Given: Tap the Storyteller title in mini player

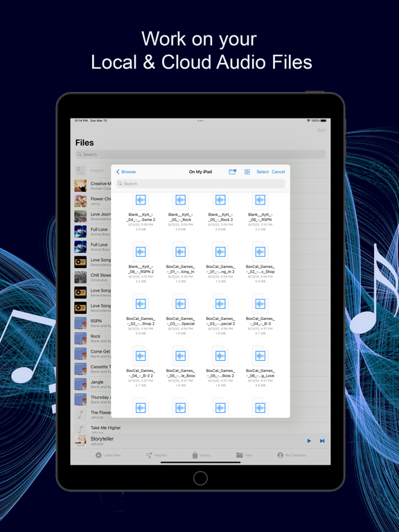Looking at the screenshot, I should pyautogui.click(x=102, y=438).
